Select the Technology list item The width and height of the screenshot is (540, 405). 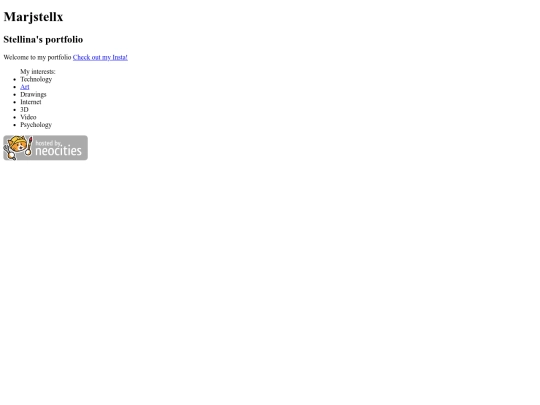pyautogui.click(x=36, y=79)
